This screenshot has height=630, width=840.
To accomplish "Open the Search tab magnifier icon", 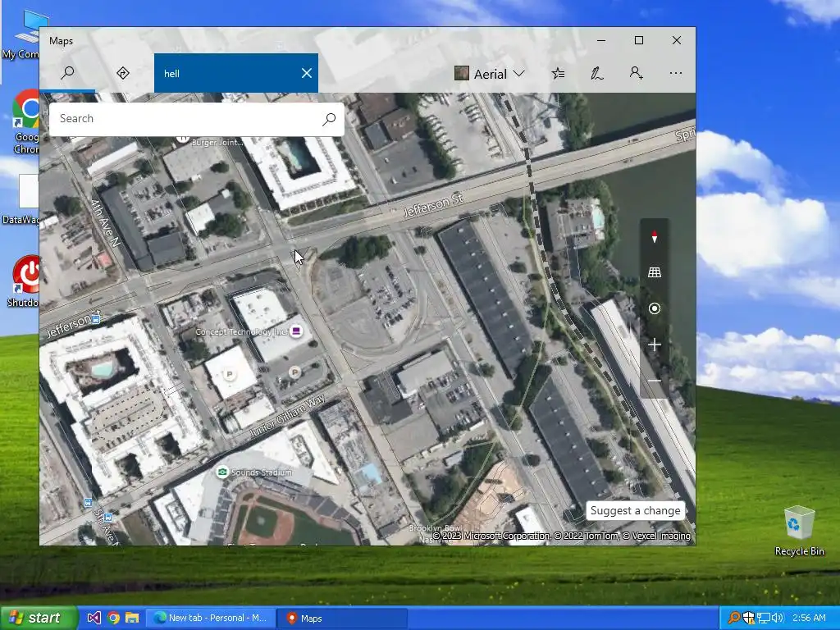I will [x=67, y=73].
